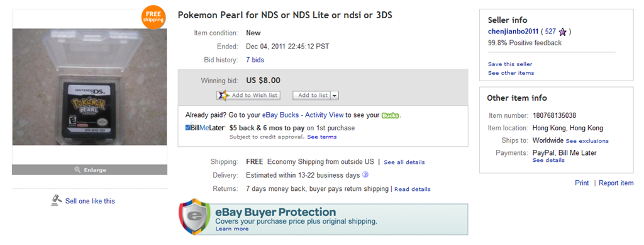Click the eBay Buyer Protection shield icon
This screenshot has height=245, width=644.
194,217
